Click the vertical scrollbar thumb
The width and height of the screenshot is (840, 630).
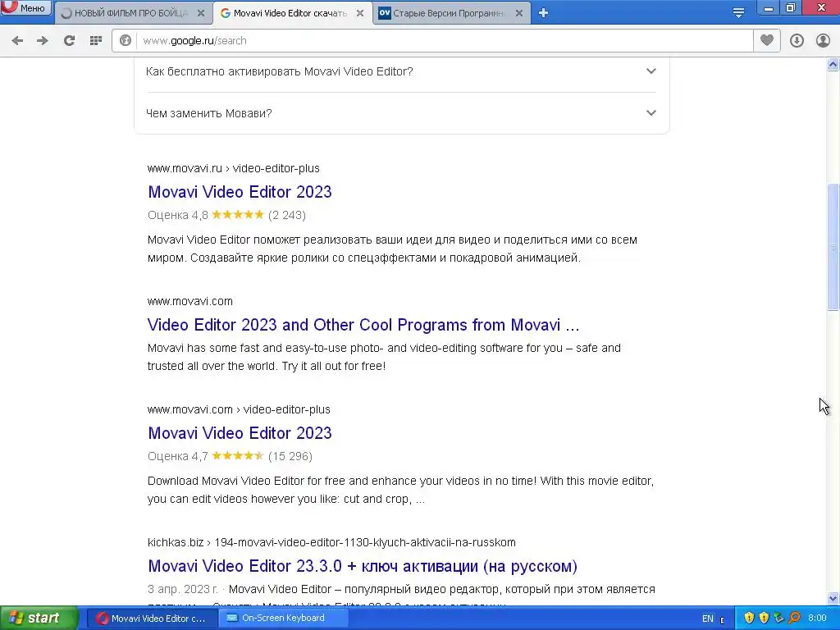[x=833, y=246]
